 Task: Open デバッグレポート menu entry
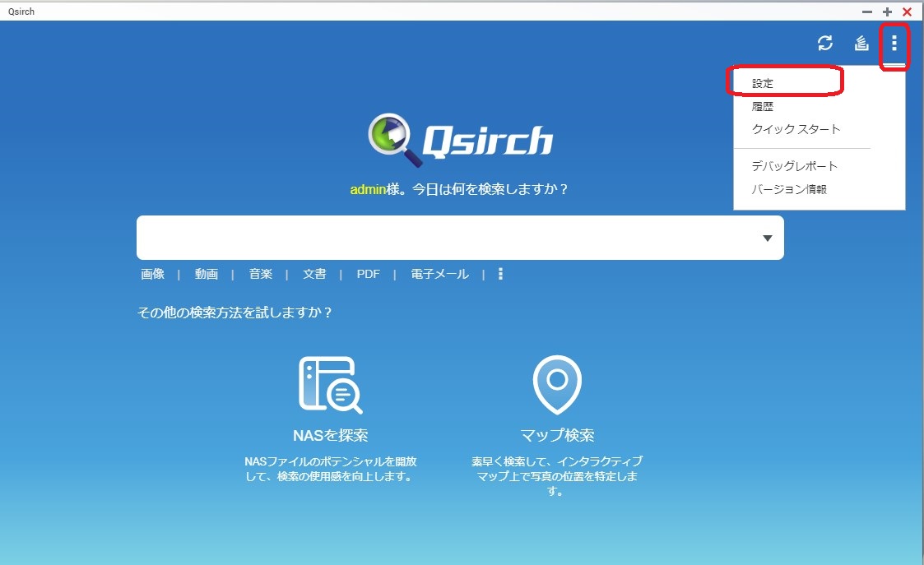(x=794, y=166)
